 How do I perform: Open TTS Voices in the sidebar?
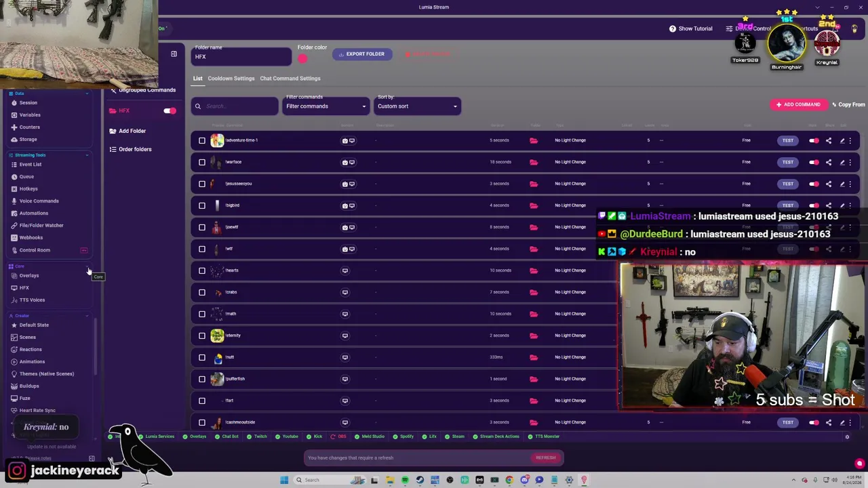(32, 300)
